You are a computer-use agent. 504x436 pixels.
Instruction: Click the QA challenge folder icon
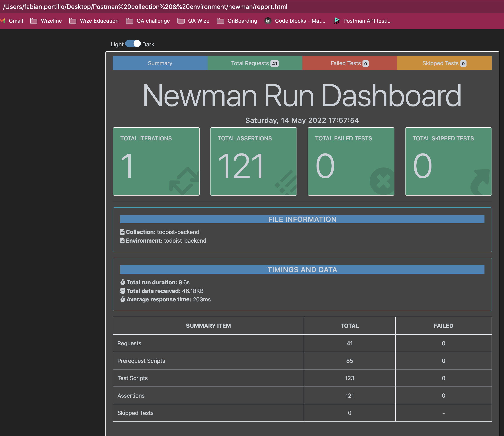point(130,21)
